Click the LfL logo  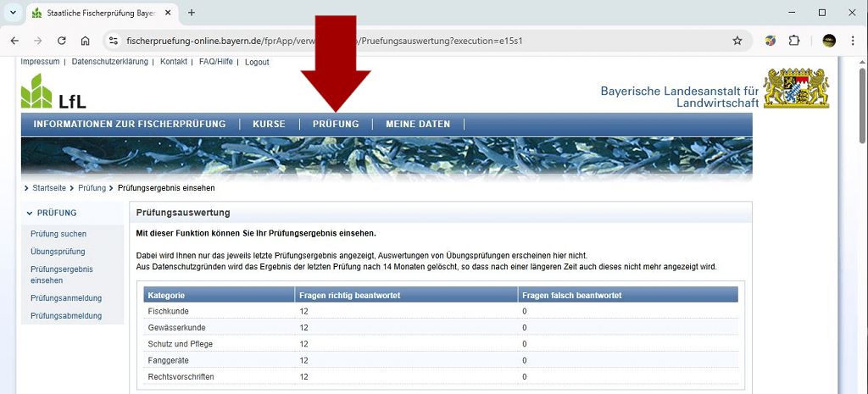pyautogui.click(x=53, y=92)
